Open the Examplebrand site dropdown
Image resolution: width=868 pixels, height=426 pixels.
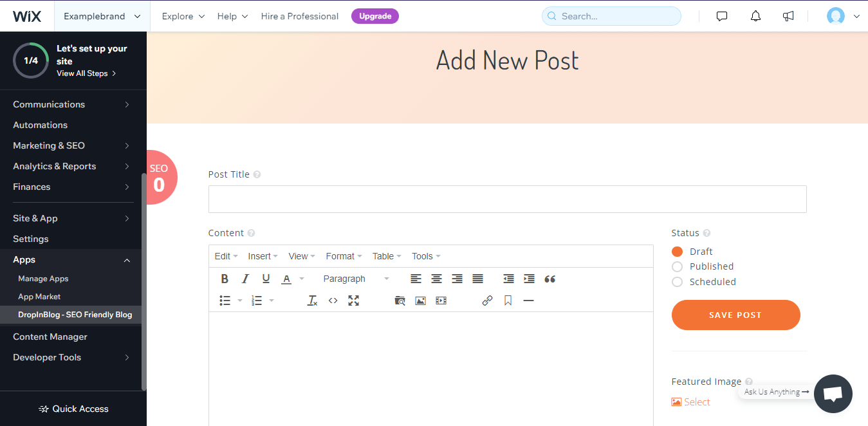click(x=102, y=15)
